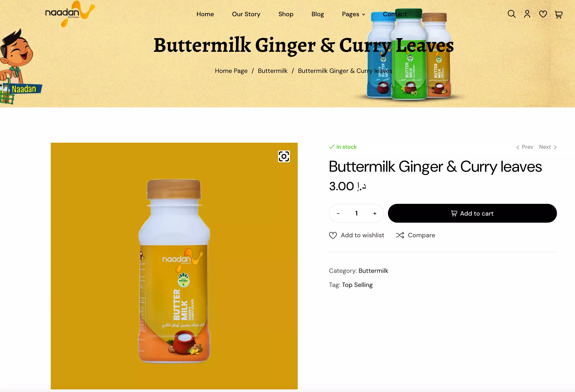Open the search magnifier icon
The height and width of the screenshot is (392, 575).
pyautogui.click(x=511, y=14)
